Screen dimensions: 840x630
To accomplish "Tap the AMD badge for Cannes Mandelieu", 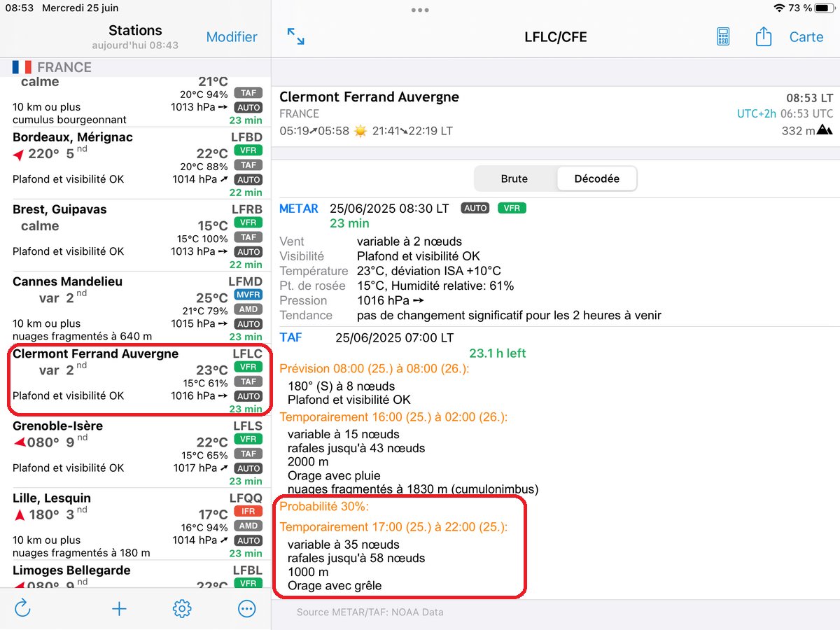I will pos(248,309).
